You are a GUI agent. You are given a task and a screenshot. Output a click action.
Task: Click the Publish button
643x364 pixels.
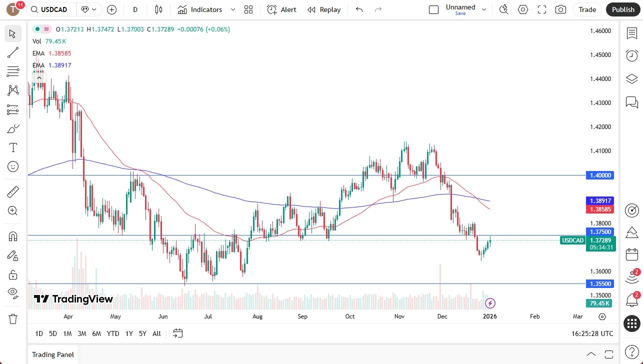pyautogui.click(x=622, y=9)
